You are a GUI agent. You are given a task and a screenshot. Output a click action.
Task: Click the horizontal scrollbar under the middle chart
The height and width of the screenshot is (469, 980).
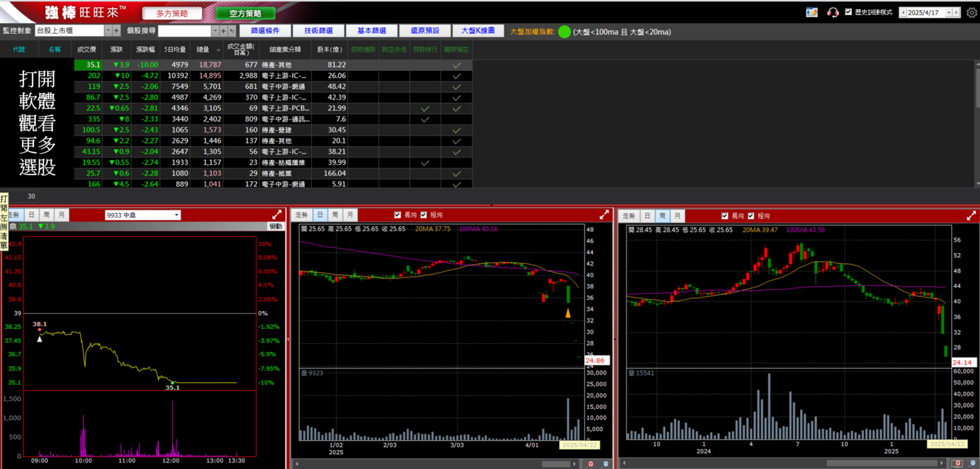(x=556, y=464)
